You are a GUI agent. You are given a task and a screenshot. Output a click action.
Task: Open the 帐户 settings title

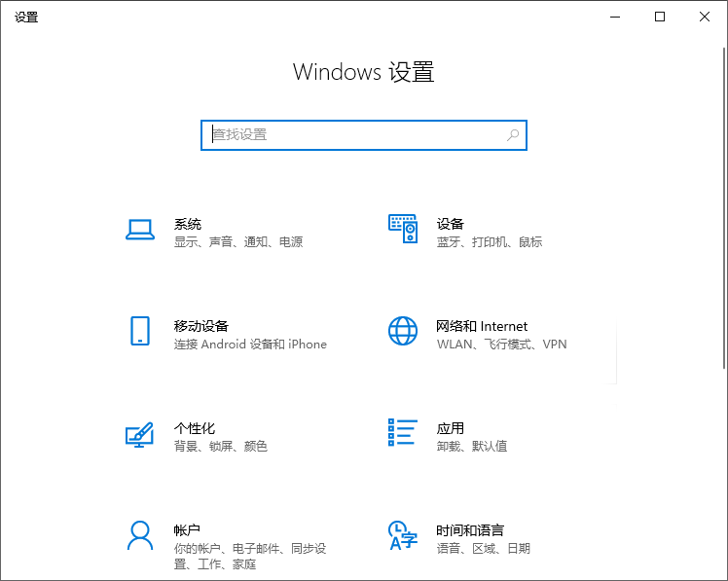point(187,530)
